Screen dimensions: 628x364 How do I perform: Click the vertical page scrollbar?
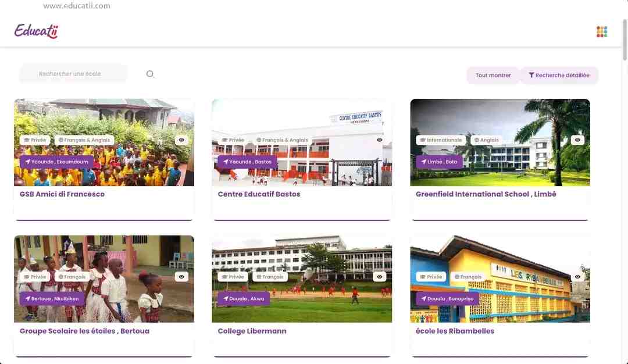click(x=625, y=40)
